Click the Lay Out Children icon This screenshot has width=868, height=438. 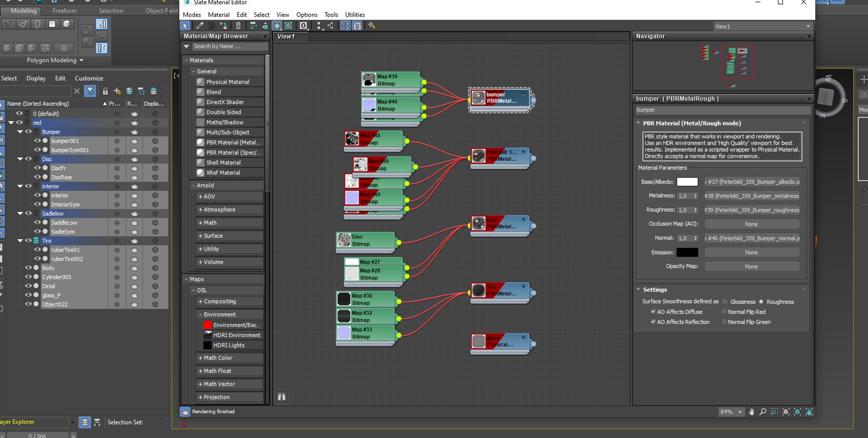pyautogui.click(x=330, y=26)
